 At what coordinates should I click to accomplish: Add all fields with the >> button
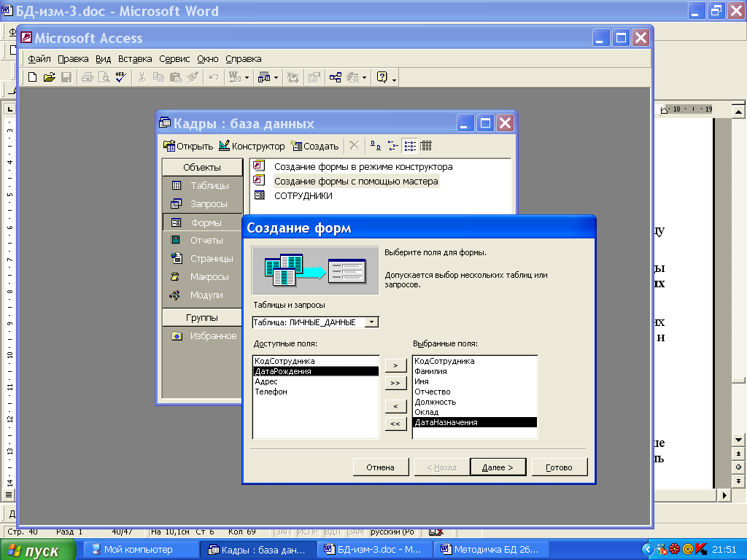[395, 383]
